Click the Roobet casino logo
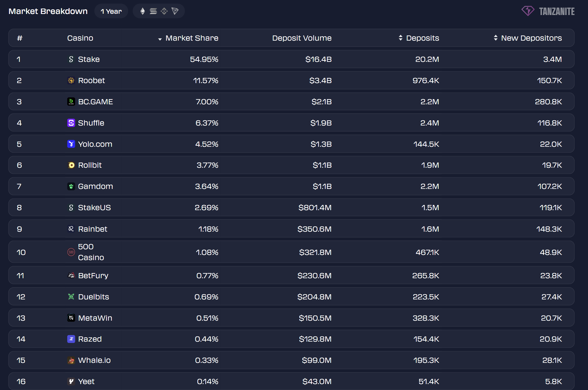The height and width of the screenshot is (390, 588). click(x=71, y=80)
